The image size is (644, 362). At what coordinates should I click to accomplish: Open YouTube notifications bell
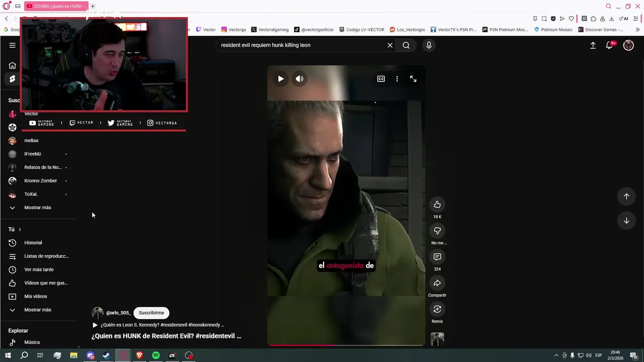point(610,45)
